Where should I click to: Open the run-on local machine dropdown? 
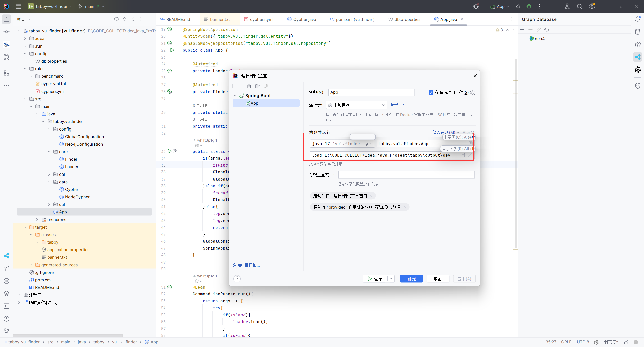tap(356, 105)
